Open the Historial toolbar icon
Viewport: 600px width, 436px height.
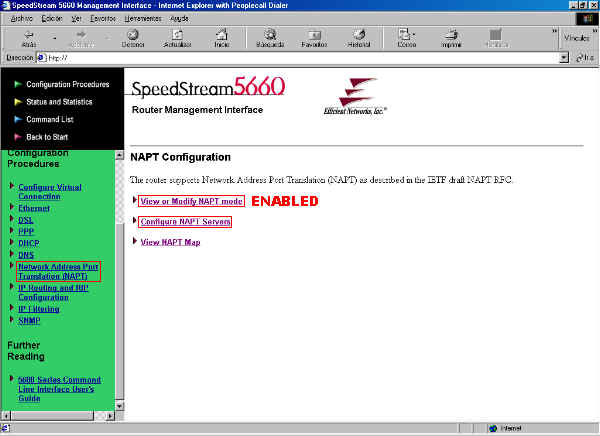click(358, 38)
